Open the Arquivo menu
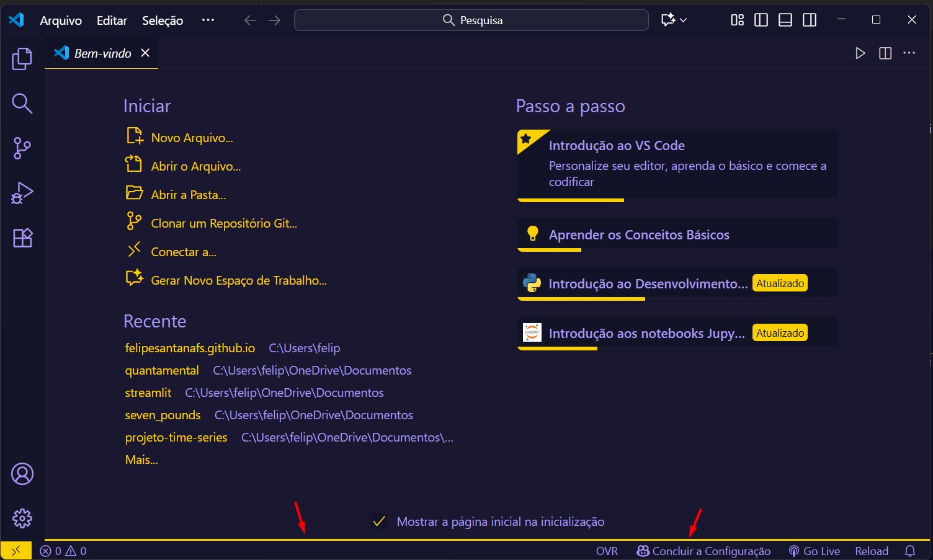Viewport: 933px width, 560px height. click(x=60, y=20)
